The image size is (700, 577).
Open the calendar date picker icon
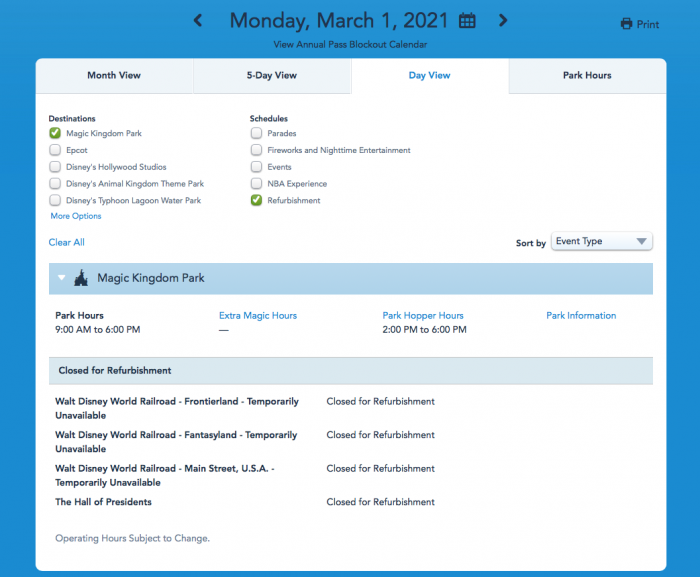(467, 21)
